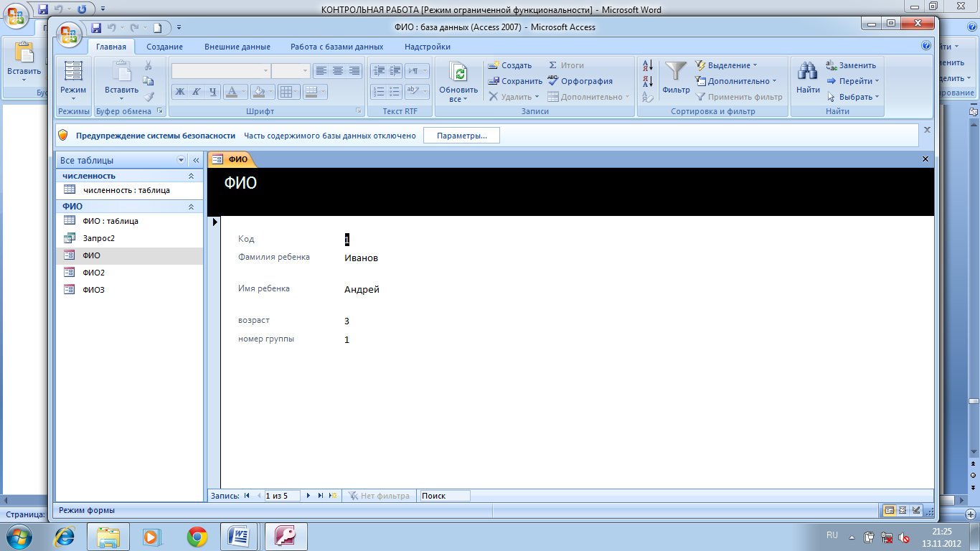This screenshot has width=980, height=551.
Task: Click sort ascending А-Я icon
Action: (648, 65)
